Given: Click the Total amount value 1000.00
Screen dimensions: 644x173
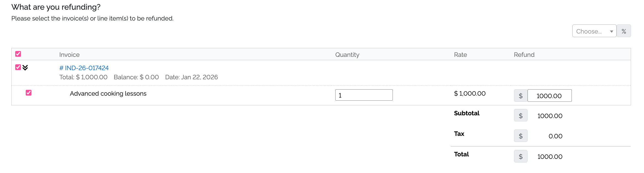Looking at the screenshot, I should [x=550, y=157].
